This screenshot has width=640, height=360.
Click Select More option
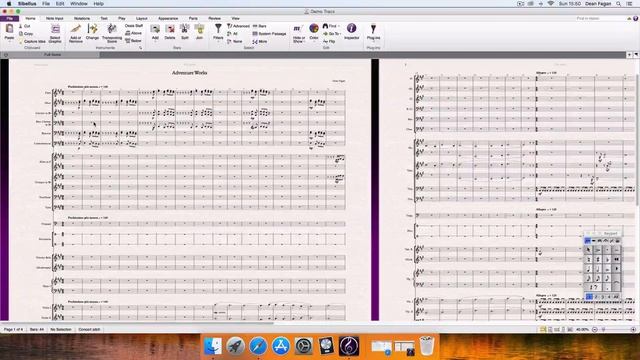tap(260, 41)
